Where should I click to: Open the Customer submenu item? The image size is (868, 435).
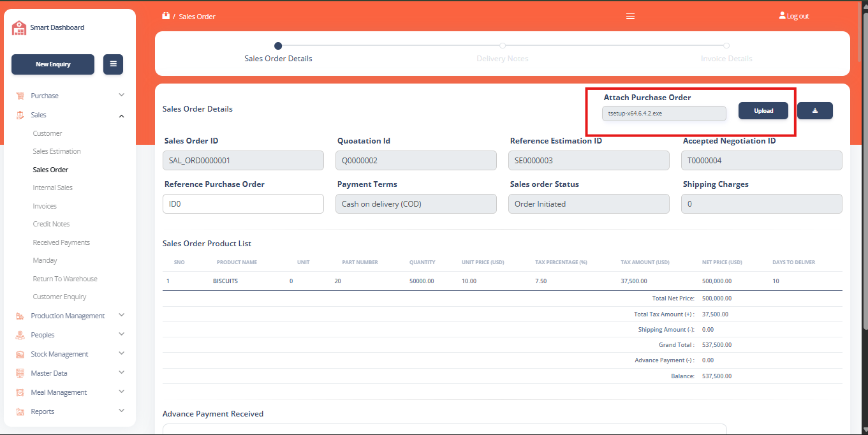click(48, 133)
